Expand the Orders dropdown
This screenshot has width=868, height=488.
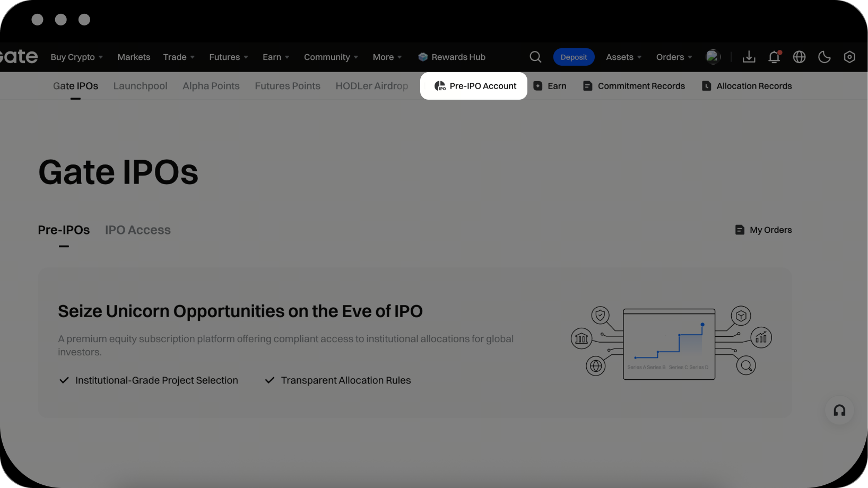pyautogui.click(x=674, y=57)
